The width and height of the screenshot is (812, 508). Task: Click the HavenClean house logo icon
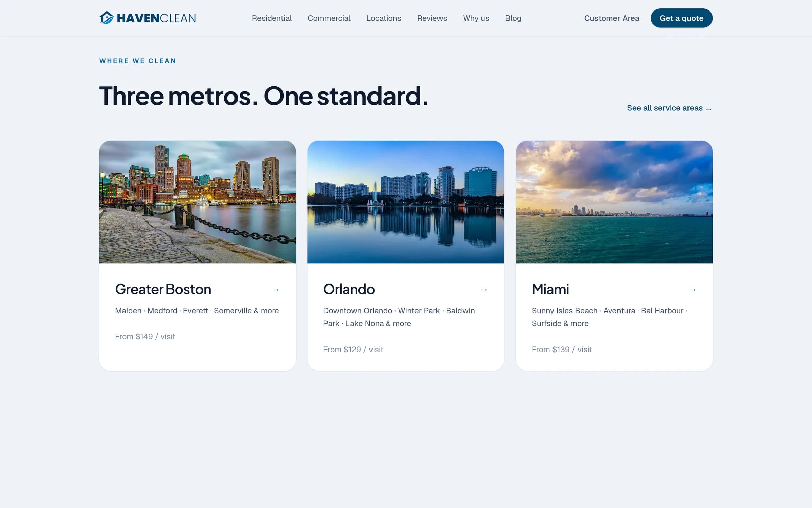click(x=106, y=18)
